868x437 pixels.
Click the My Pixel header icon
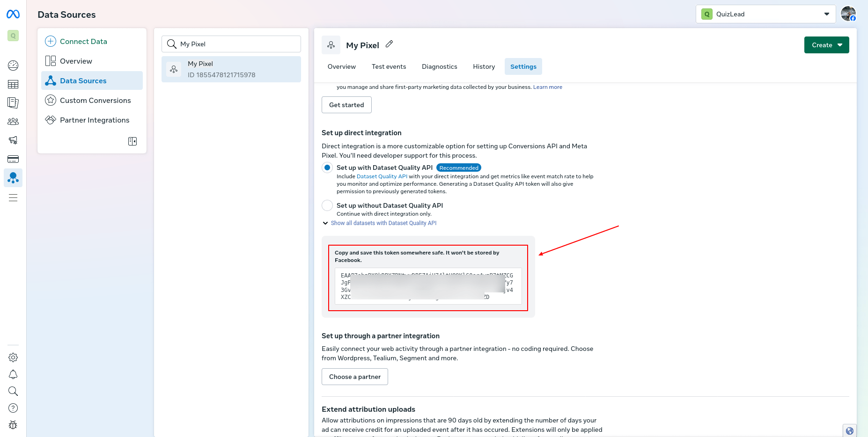coord(331,45)
